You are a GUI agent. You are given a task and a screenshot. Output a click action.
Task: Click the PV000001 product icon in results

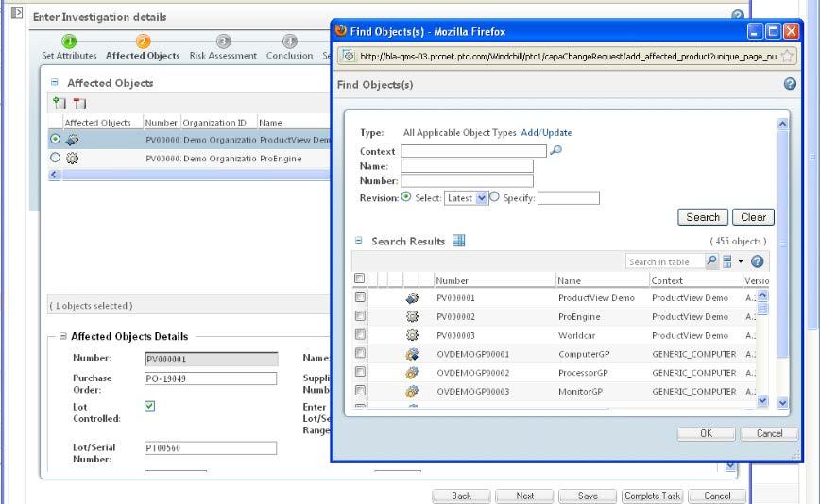click(x=412, y=297)
